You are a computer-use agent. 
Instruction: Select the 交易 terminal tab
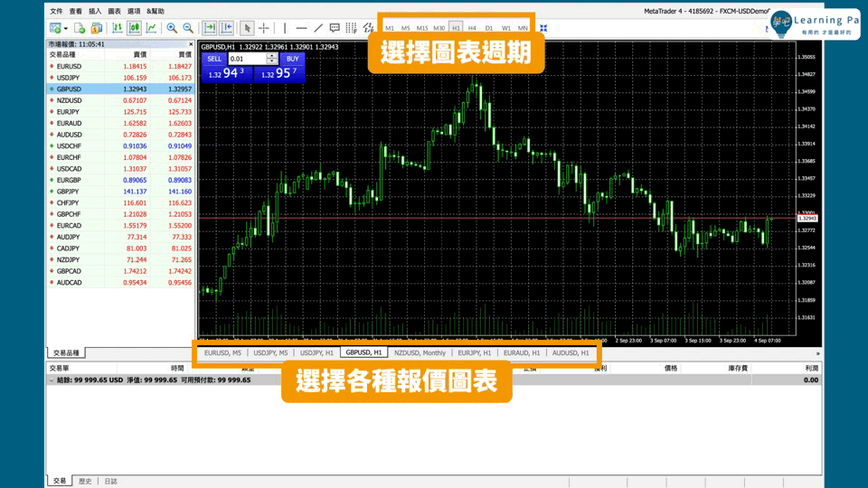(60, 482)
